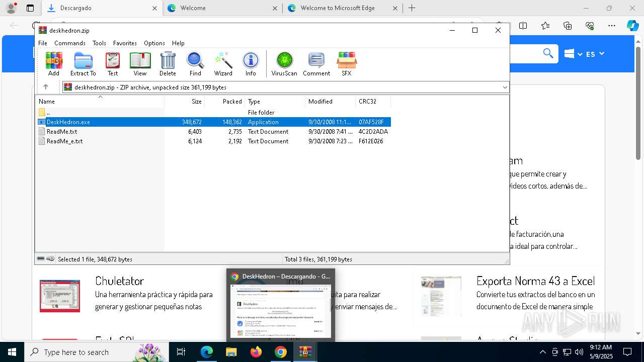Sort by the Packed column header
The width and height of the screenshot is (644, 362).
tap(224, 102)
